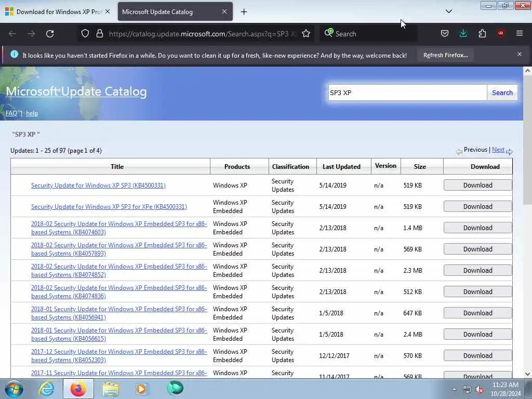The height and width of the screenshot is (399, 532).
Task: Open the KB4074603 security update link
Action: [x=119, y=228]
